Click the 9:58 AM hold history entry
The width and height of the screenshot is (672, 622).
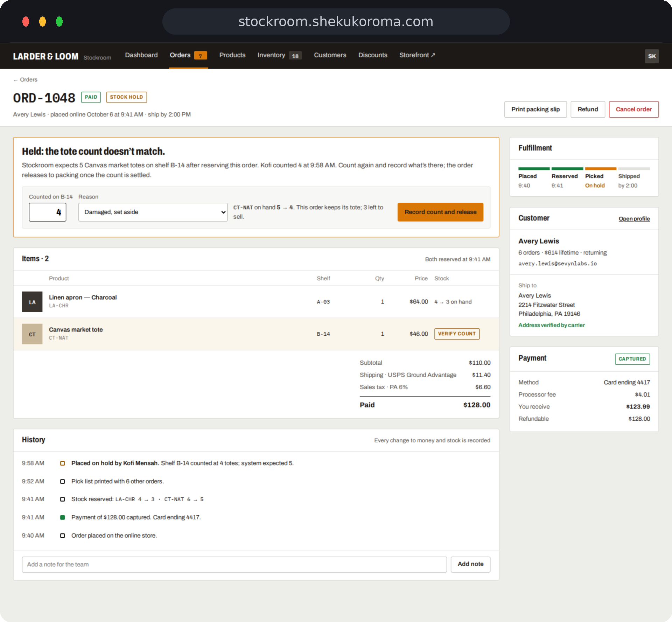tap(256, 463)
